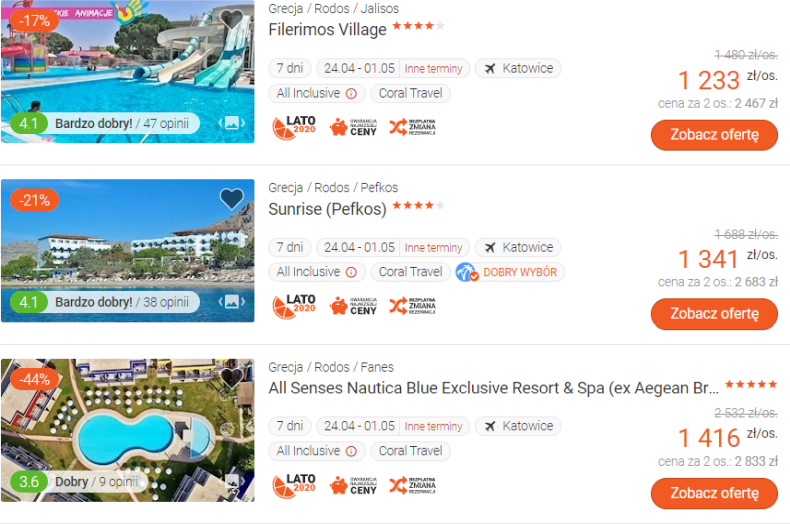The image size is (790, 524).
Task: Open photo gallery icon on Filerimos Village image
Action: [x=232, y=123]
